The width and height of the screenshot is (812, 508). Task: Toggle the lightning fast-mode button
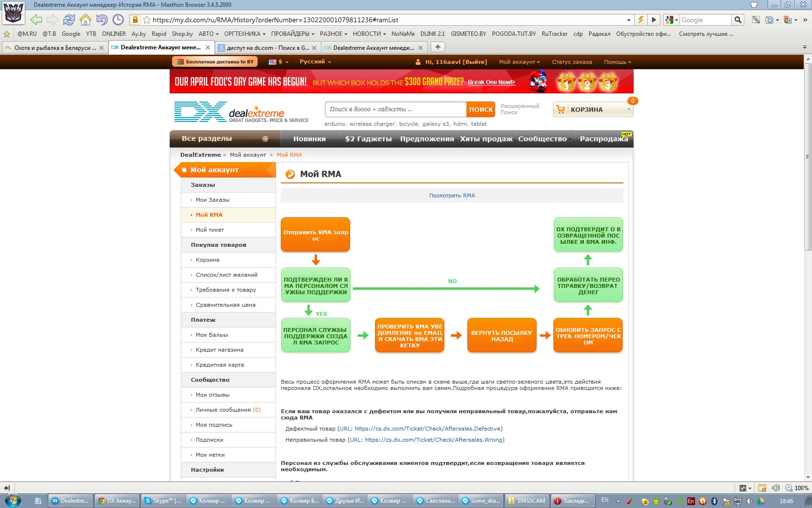point(640,20)
